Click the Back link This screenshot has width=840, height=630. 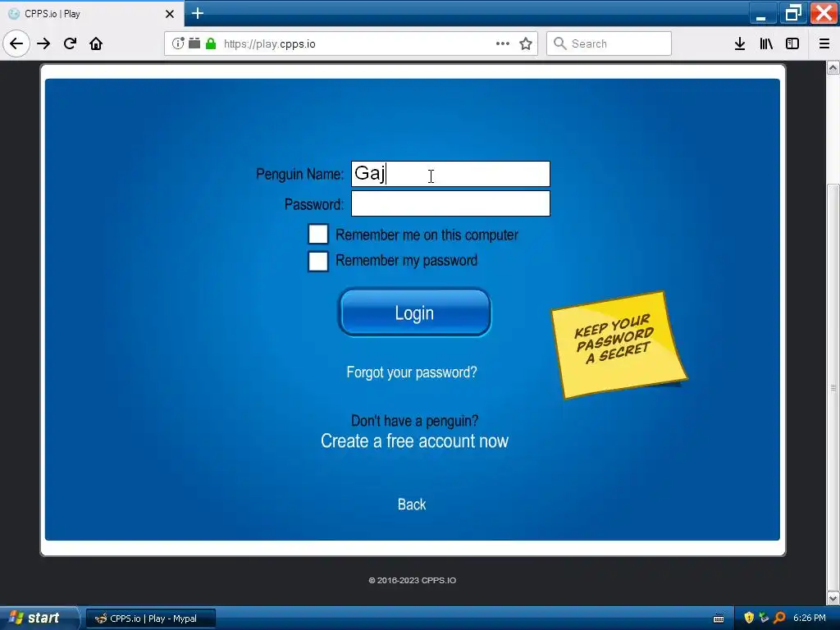[412, 504]
